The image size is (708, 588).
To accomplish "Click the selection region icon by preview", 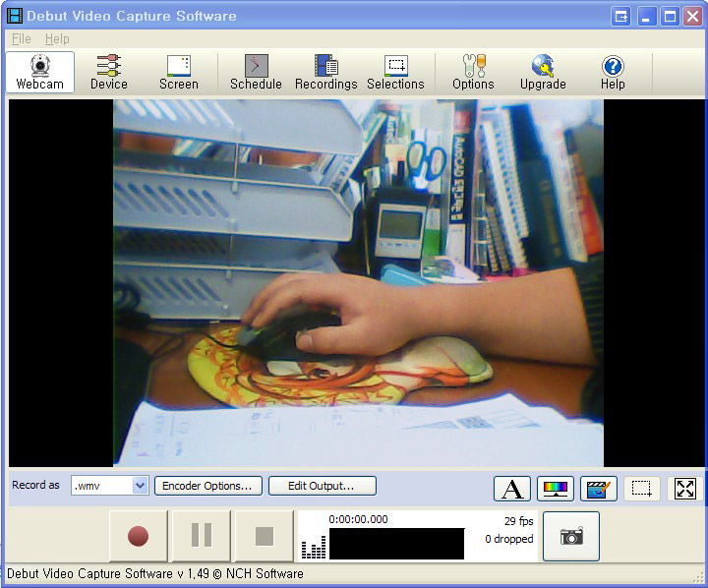I will point(641,489).
